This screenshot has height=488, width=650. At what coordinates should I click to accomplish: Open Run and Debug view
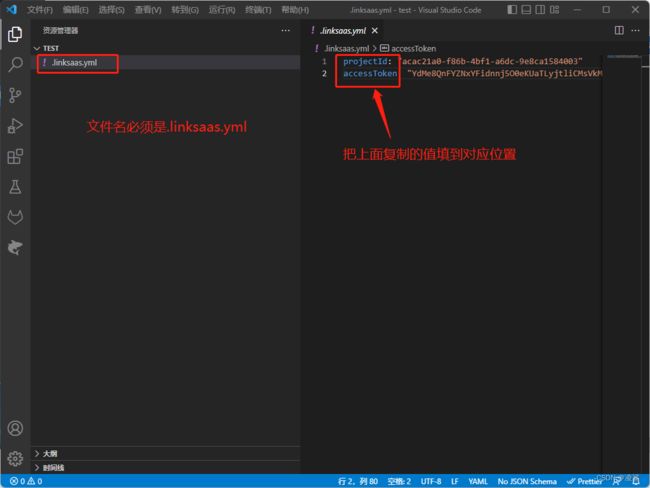(15, 126)
